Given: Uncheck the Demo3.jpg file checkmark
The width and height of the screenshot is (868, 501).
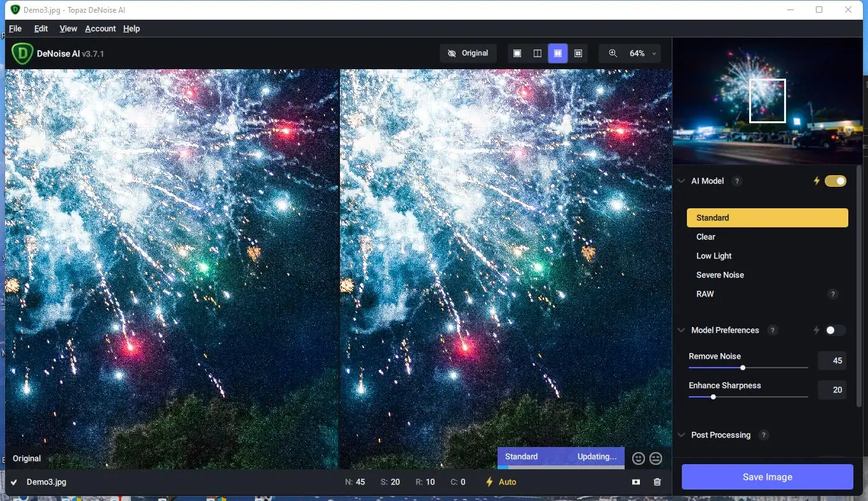Looking at the screenshot, I should click(14, 482).
